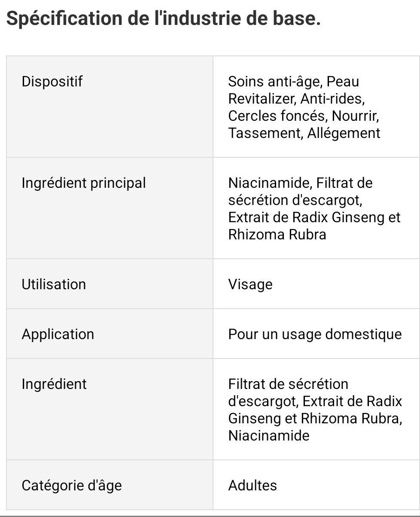Viewport: 420px width, 517px height.
Task: Click "Niacinamide" ending the Ingrédient row
Action: point(269,435)
